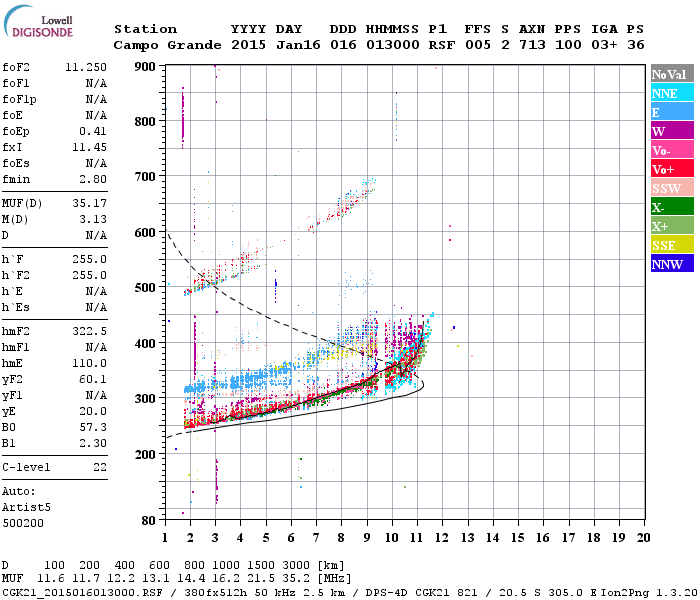Click the MUF 11.6 value for 100 km
Viewport: 700px width, 600px height.
[51, 579]
